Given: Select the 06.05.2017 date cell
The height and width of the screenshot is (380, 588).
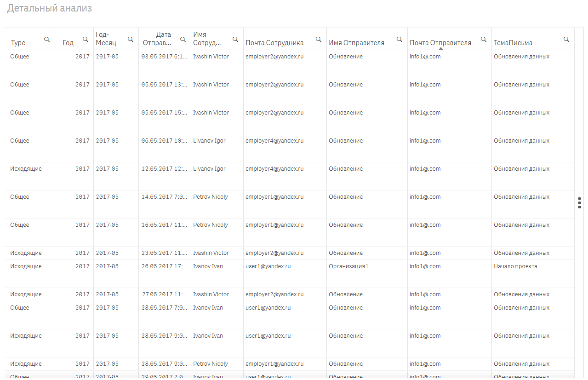Looking at the screenshot, I should pos(164,141).
